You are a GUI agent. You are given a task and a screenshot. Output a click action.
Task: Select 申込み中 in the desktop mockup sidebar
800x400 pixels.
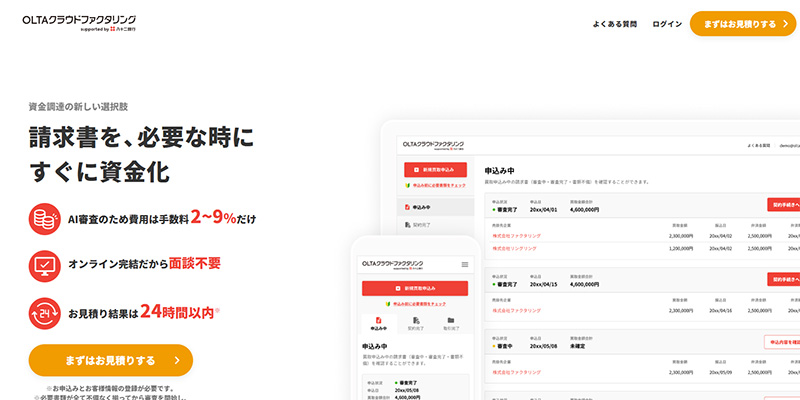click(x=436, y=207)
